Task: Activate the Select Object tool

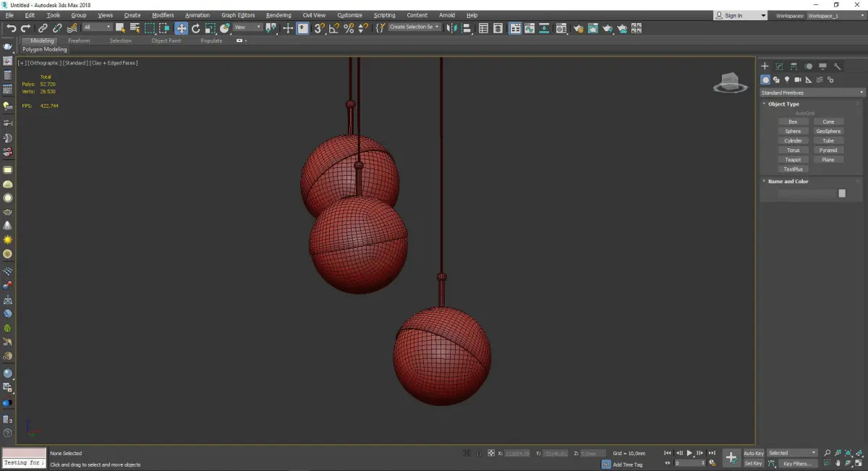Action: 120,28
